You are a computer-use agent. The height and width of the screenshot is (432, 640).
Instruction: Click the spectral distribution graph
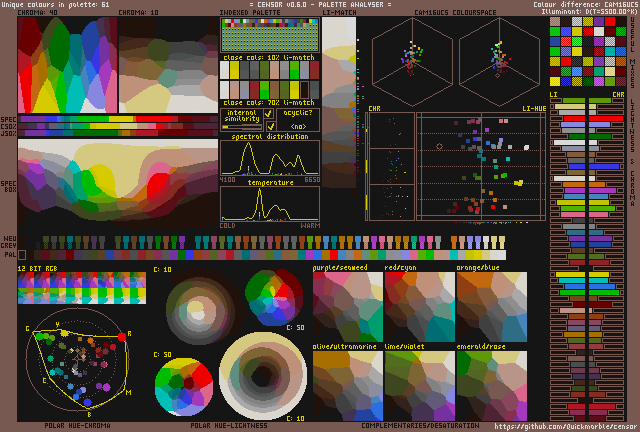pos(270,158)
